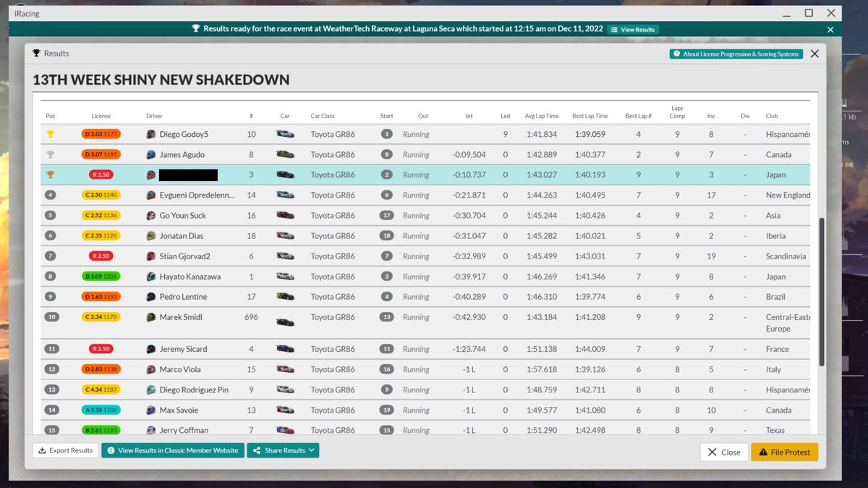Click James Agudo's helmet icon
The height and width of the screenshot is (488, 868).
point(151,154)
